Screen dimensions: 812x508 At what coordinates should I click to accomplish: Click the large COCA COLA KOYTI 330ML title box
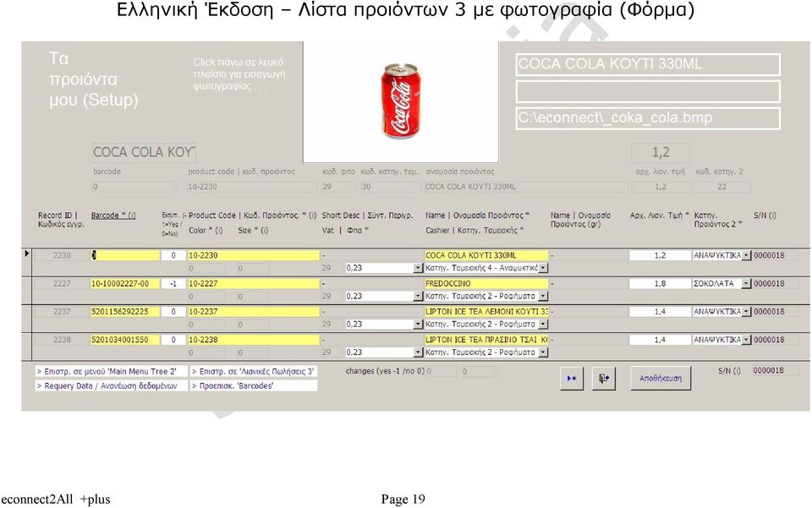coord(648,65)
